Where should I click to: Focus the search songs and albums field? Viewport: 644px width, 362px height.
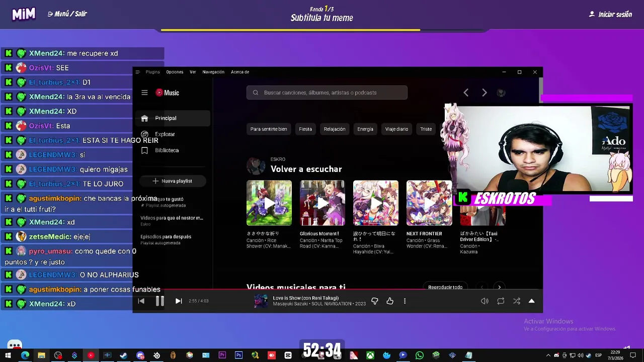(x=327, y=93)
